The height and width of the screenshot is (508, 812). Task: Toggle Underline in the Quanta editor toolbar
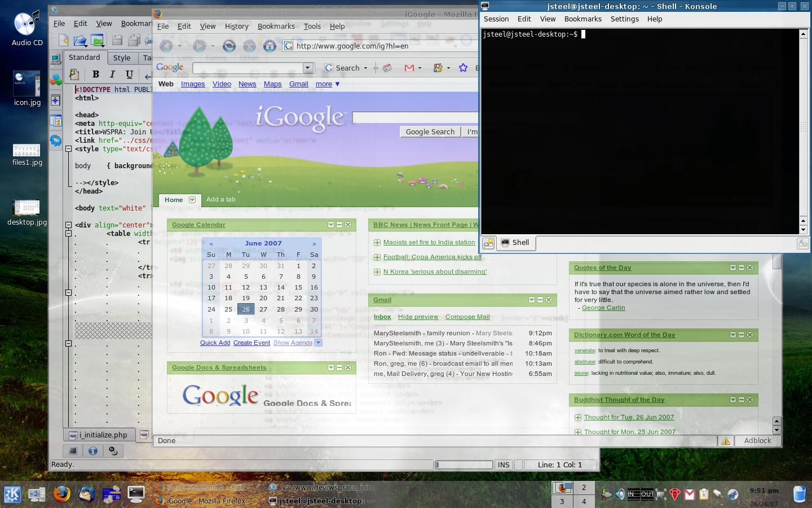click(129, 74)
